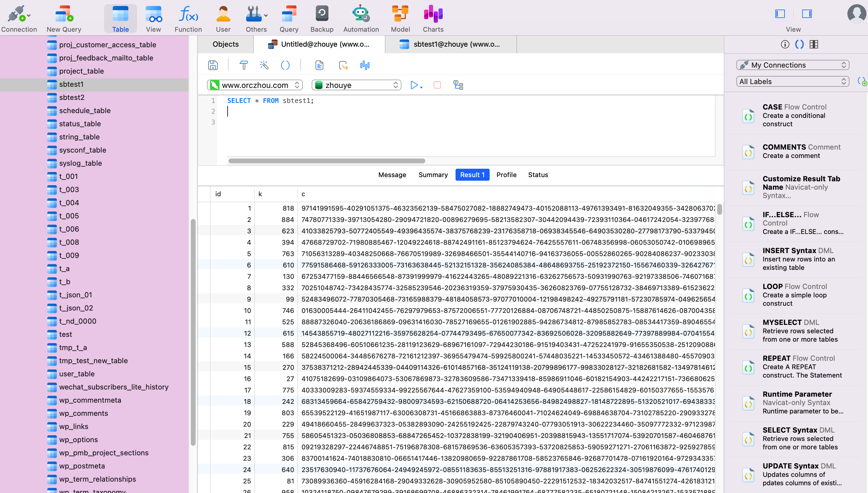Open the Profile result tab
Viewport: 868px width, 493px height.
click(506, 175)
